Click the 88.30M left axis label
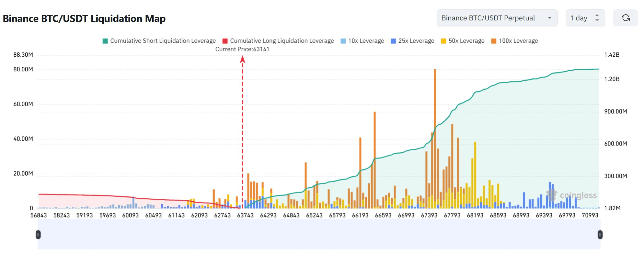Screen dimensions: 644x256 click(x=23, y=55)
